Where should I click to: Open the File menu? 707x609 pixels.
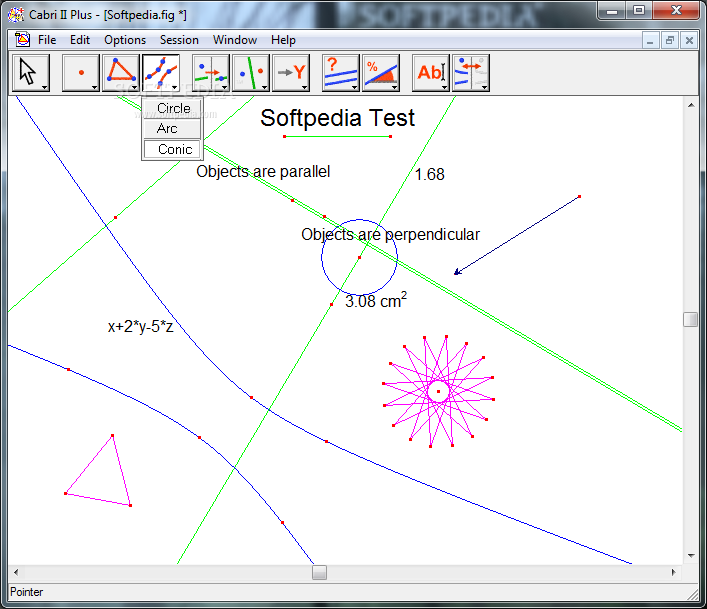(47, 40)
